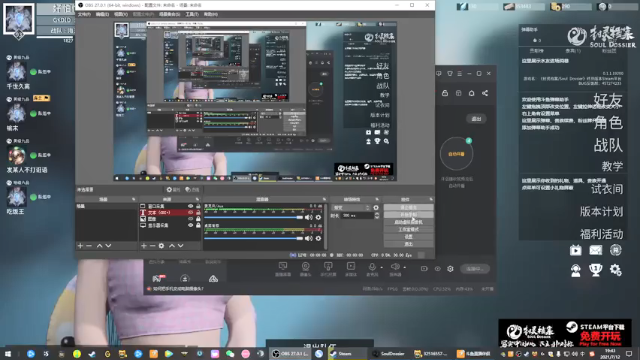Open the first menu in OBS menu bar
640x360 pixels.
pos(84,14)
